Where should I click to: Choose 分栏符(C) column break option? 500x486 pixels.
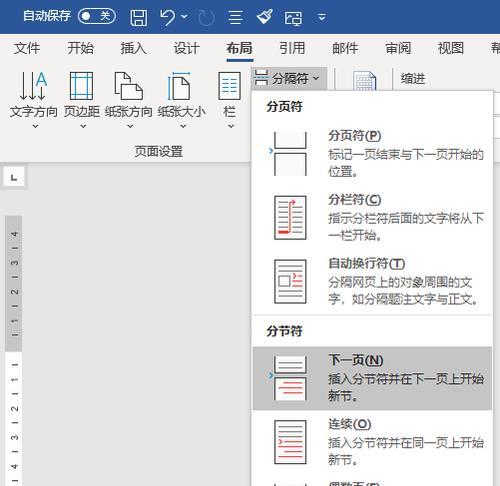coord(372,218)
